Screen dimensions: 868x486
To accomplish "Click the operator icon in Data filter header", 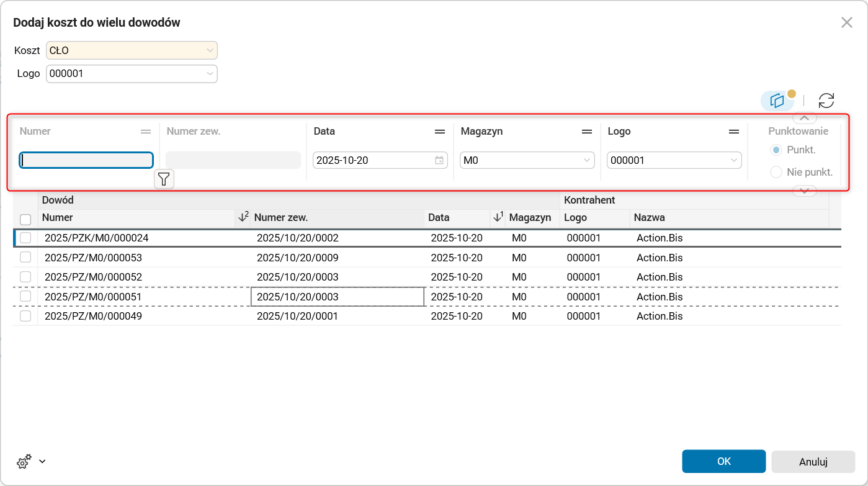I will 440,132.
